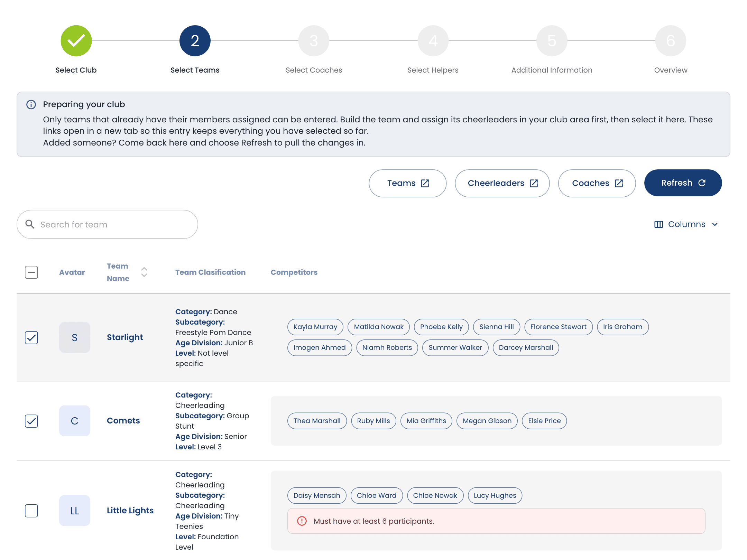Click the Thea Marshall competitor chip
This screenshot has height=560, width=747.
317,421
